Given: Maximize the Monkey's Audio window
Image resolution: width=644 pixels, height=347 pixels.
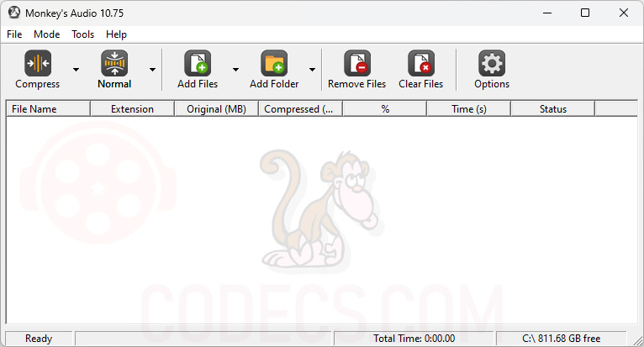Looking at the screenshot, I should (x=585, y=13).
